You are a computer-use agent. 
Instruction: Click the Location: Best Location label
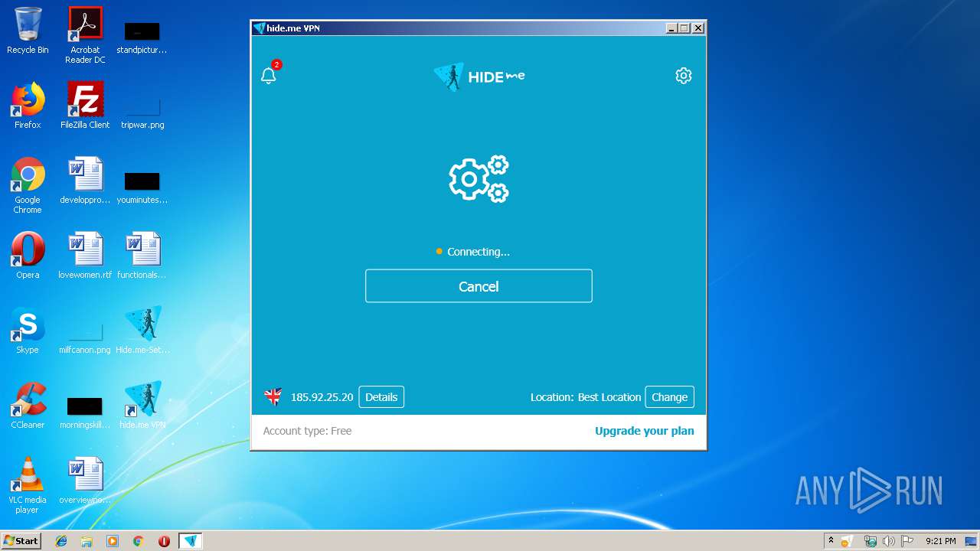click(586, 397)
